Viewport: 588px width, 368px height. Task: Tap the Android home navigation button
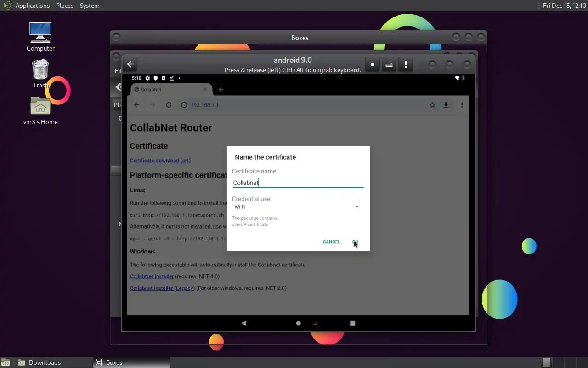coord(298,323)
